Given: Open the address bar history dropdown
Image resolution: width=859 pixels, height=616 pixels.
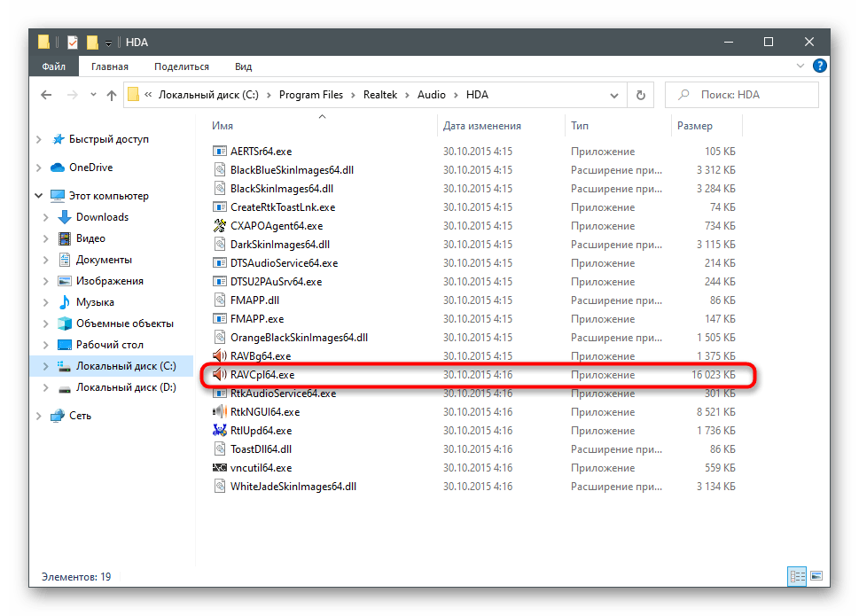Looking at the screenshot, I should [x=614, y=95].
